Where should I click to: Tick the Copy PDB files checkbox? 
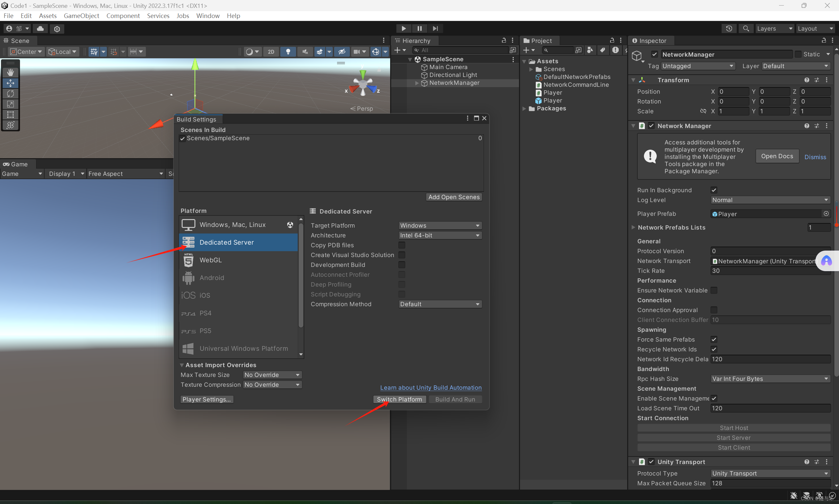click(x=402, y=245)
